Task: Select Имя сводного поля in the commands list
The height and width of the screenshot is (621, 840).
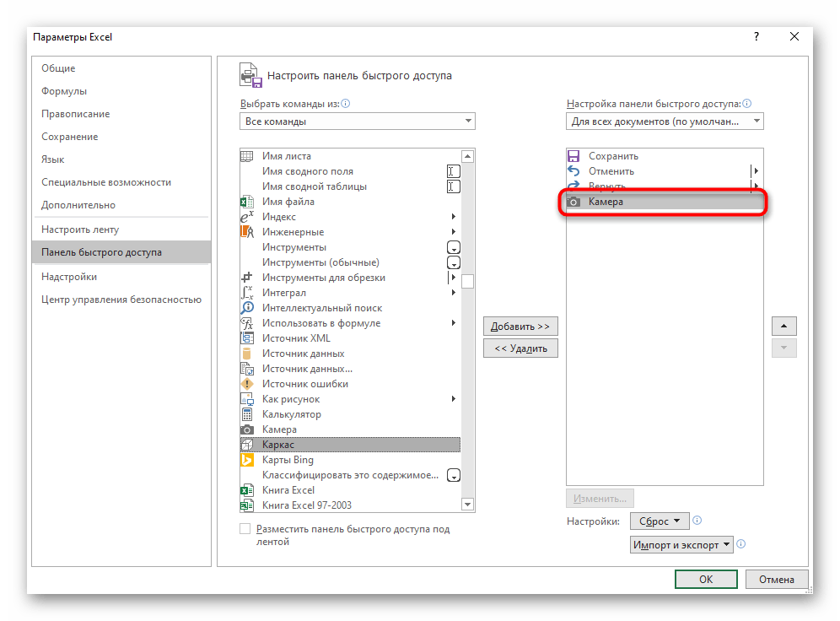Action: pyautogui.click(x=350, y=171)
